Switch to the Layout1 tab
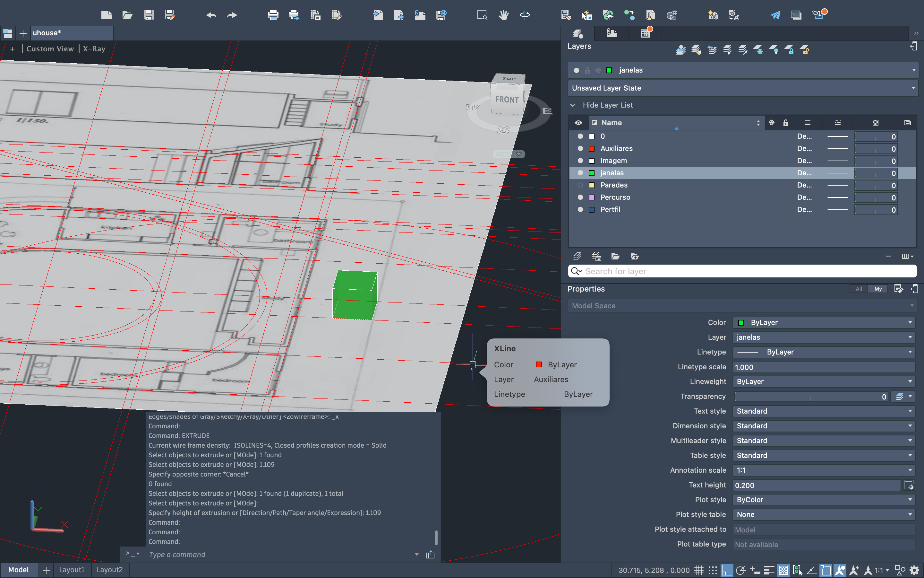Image resolution: width=924 pixels, height=578 pixels. coord(72,570)
